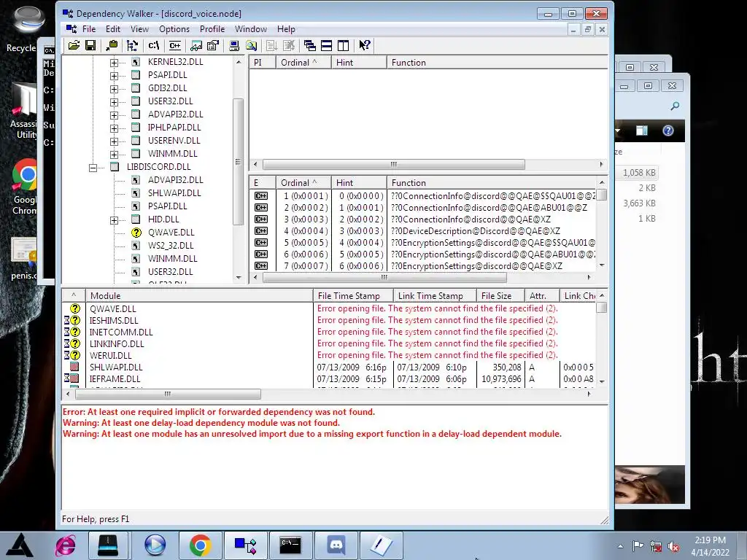Click exports list scroll down arrow
This screenshot has width=747, height=560.
tap(602, 265)
